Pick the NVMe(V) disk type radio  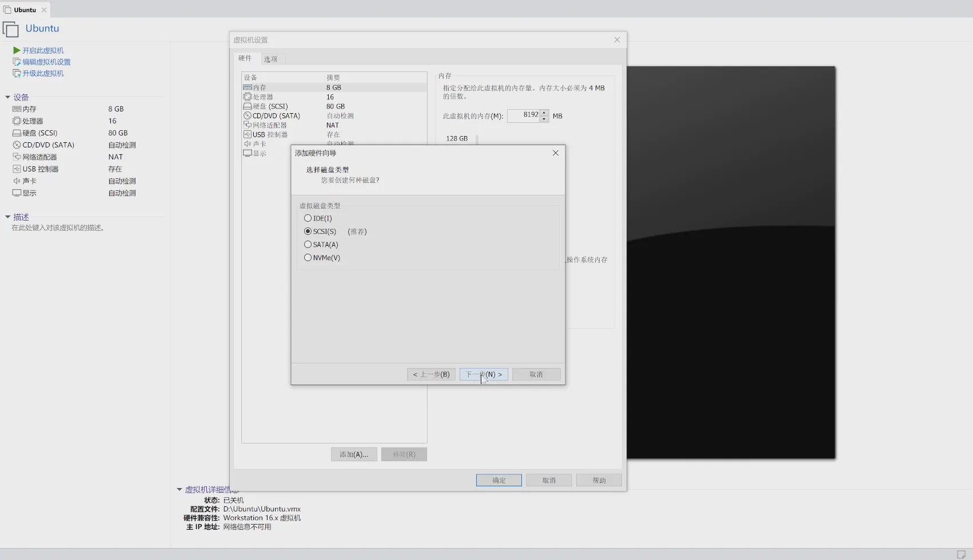pos(308,258)
